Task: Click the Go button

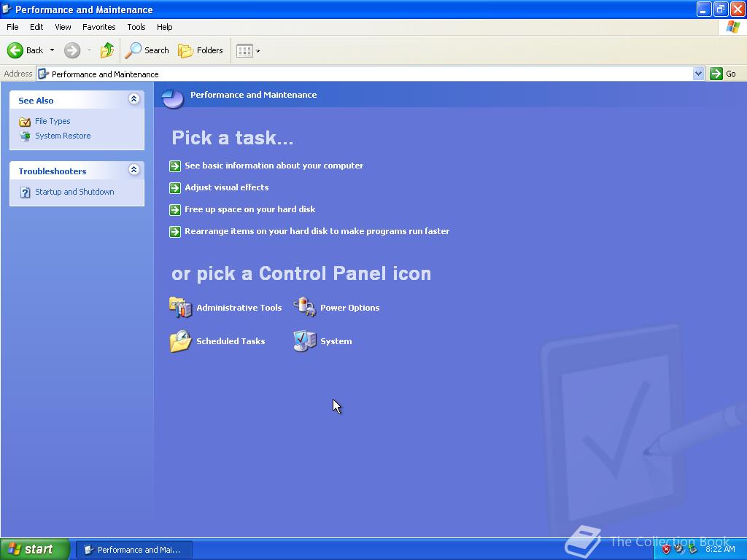Action: pyautogui.click(x=723, y=74)
